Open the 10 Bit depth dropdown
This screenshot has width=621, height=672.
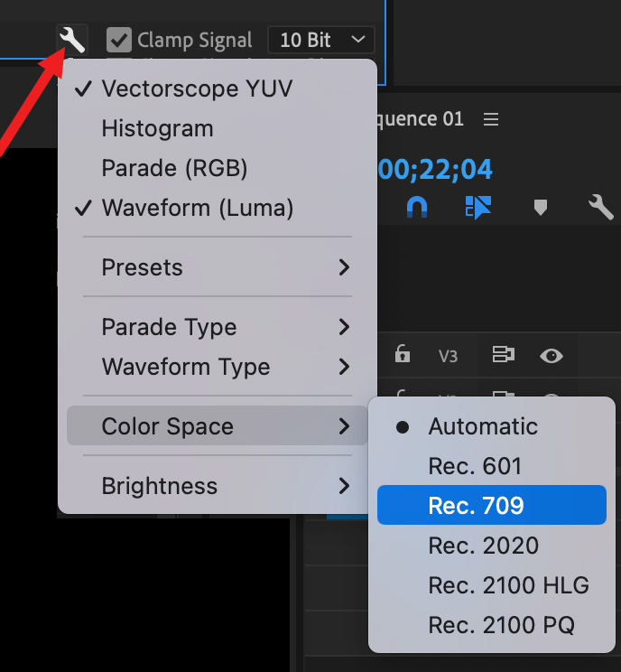pyautogui.click(x=320, y=40)
